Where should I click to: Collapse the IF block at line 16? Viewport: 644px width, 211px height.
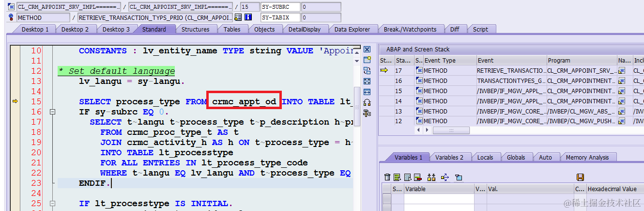pos(53,112)
